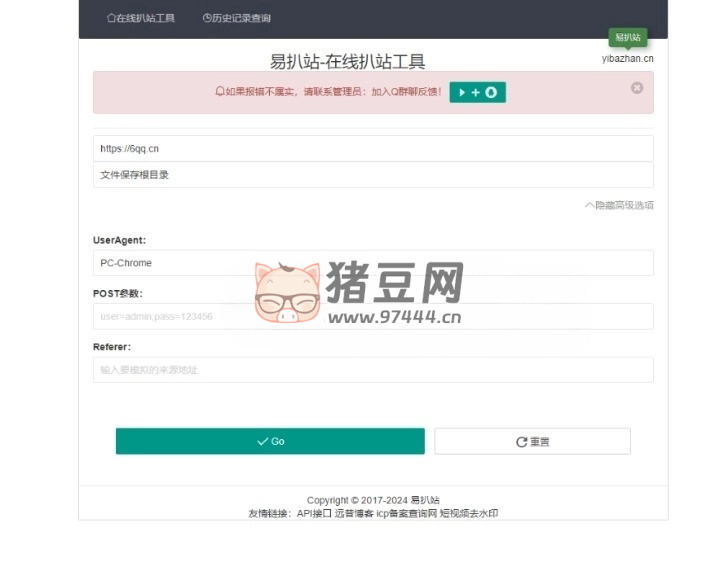Focus the Referer source address field
The width and height of the screenshot is (720, 584).
pos(373,370)
